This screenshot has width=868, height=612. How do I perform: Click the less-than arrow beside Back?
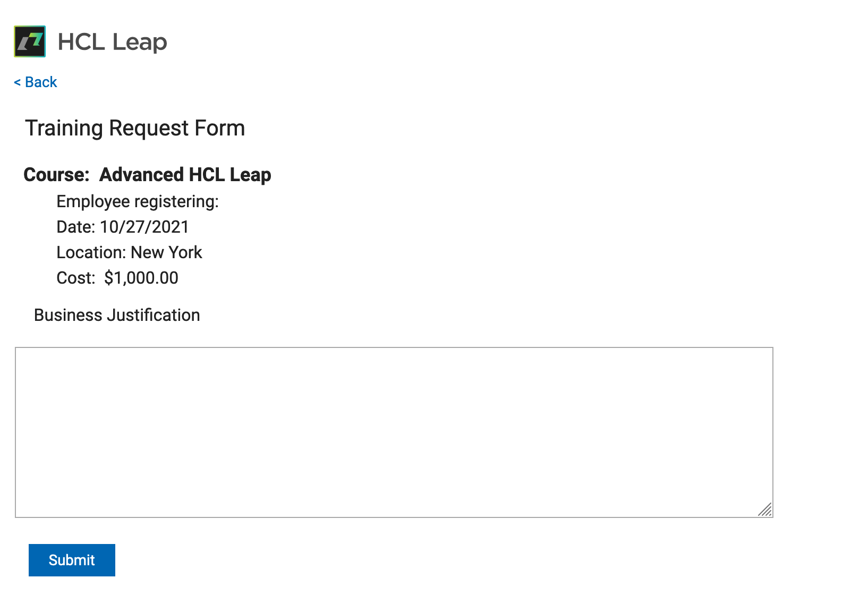18,82
